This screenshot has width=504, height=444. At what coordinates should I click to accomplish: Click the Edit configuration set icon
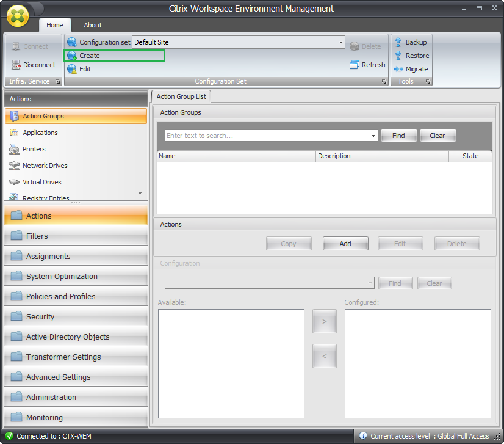[72, 69]
